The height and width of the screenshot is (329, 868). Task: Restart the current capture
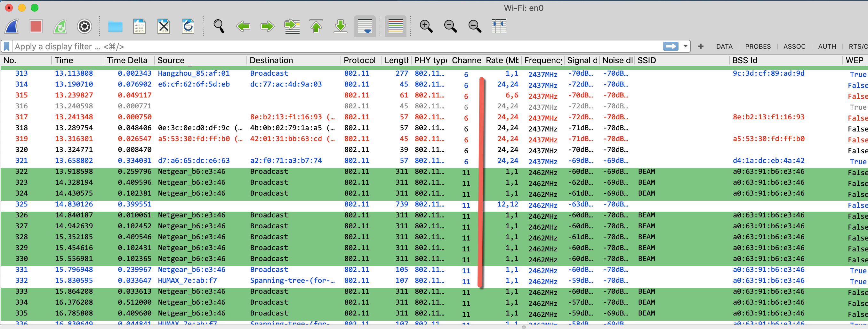[60, 26]
